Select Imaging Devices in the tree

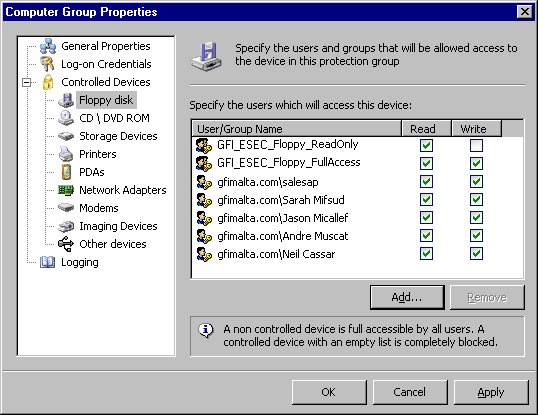pos(118,226)
